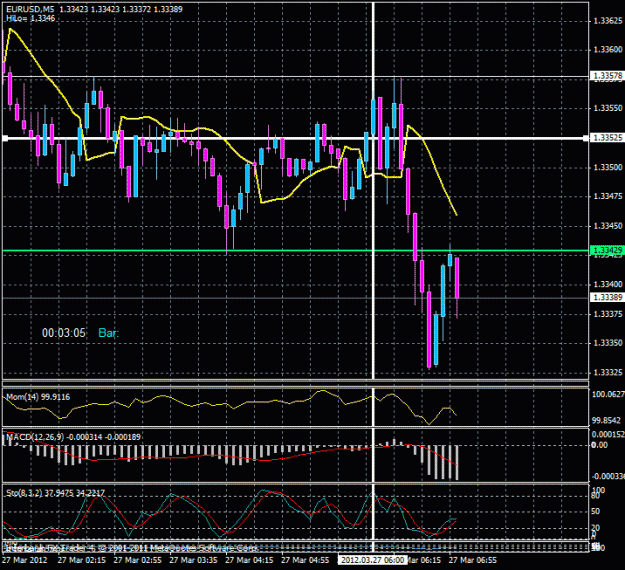Viewport: 625px width, 570px height.
Task: Click the 1.33450 price axis value
Action: [608, 226]
